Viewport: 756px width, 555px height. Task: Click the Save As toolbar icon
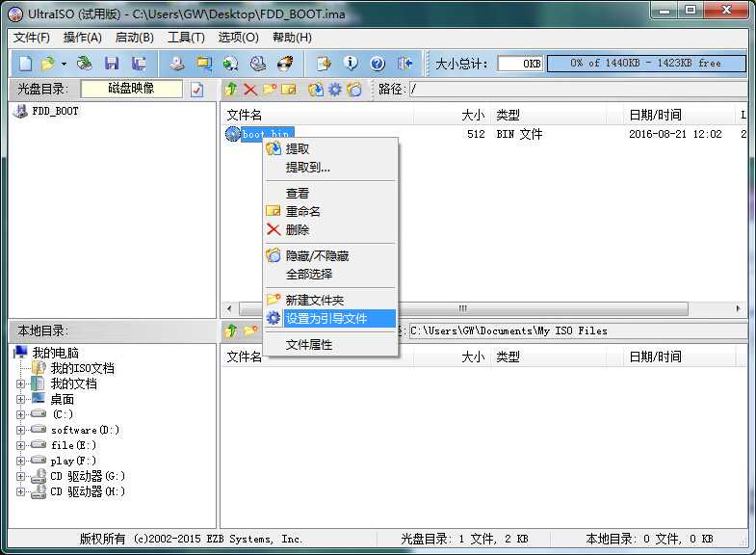click(x=139, y=64)
